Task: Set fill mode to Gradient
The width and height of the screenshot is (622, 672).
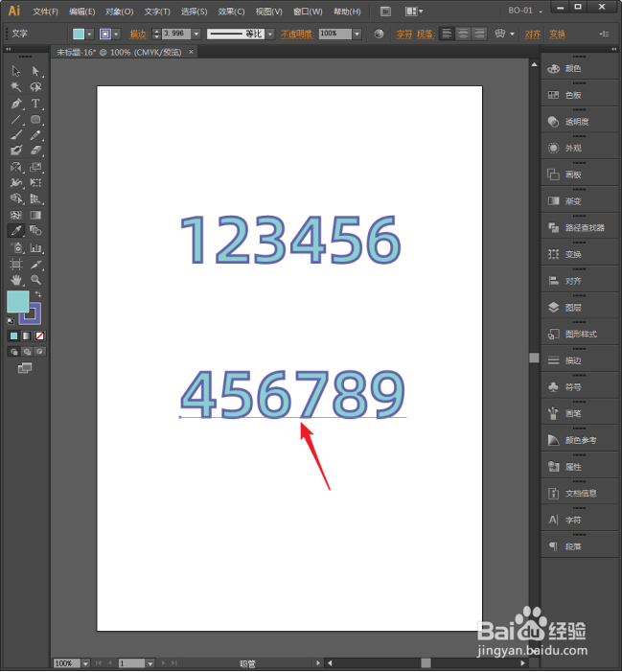Action: point(27,336)
